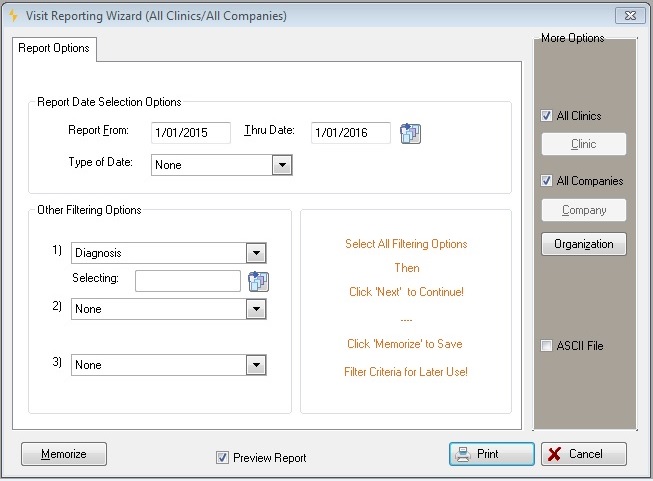Click the Report From date field
The image size is (653, 481).
coord(191,133)
